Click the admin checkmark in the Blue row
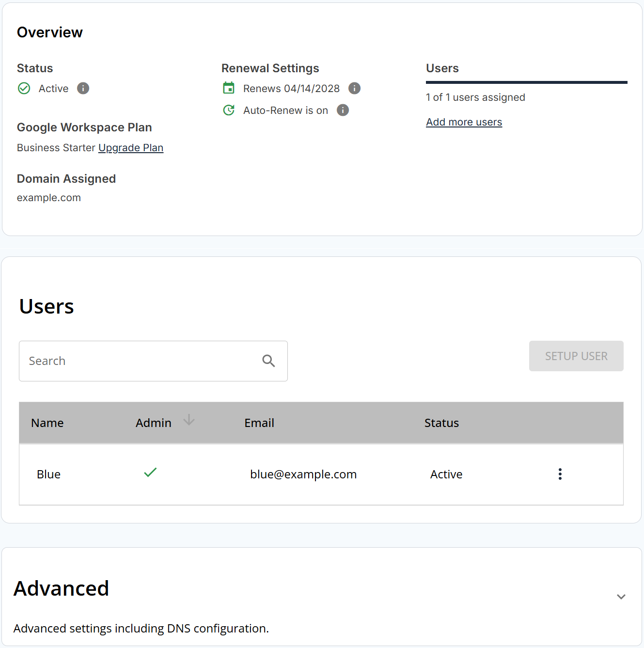 tap(150, 472)
